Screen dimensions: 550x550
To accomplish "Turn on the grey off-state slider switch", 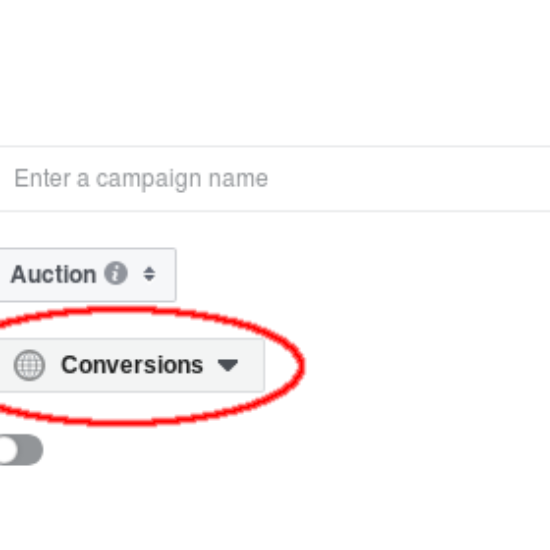I will (x=21, y=450).
